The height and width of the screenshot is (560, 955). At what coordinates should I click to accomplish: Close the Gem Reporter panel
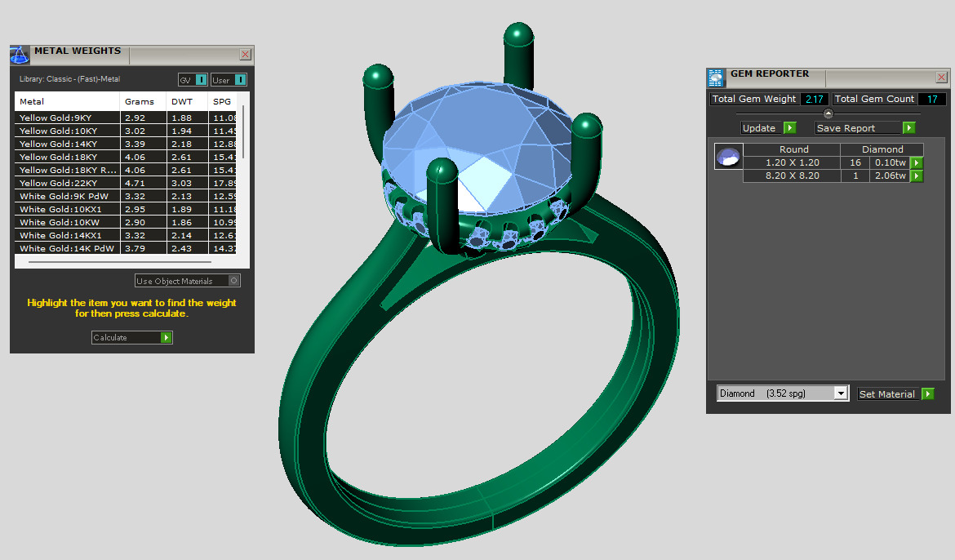click(941, 78)
